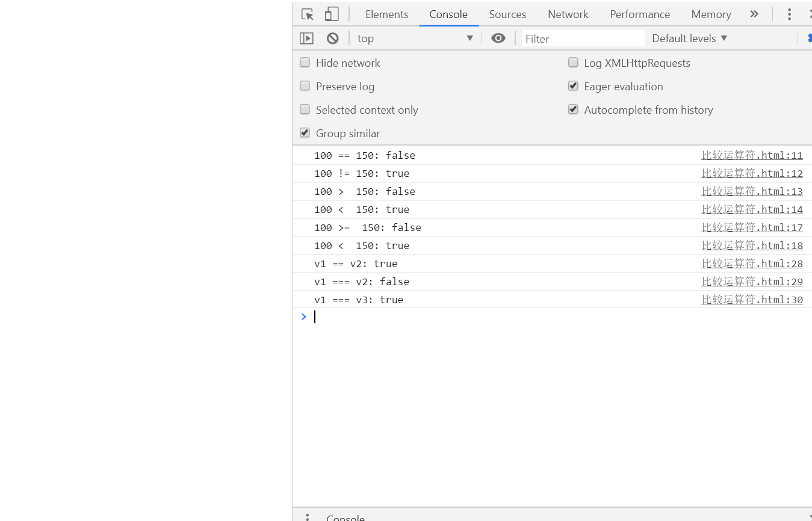Open source link 比较运算符.html:17
Viewport: 812px width, 521px height.
tap(752, 227)
